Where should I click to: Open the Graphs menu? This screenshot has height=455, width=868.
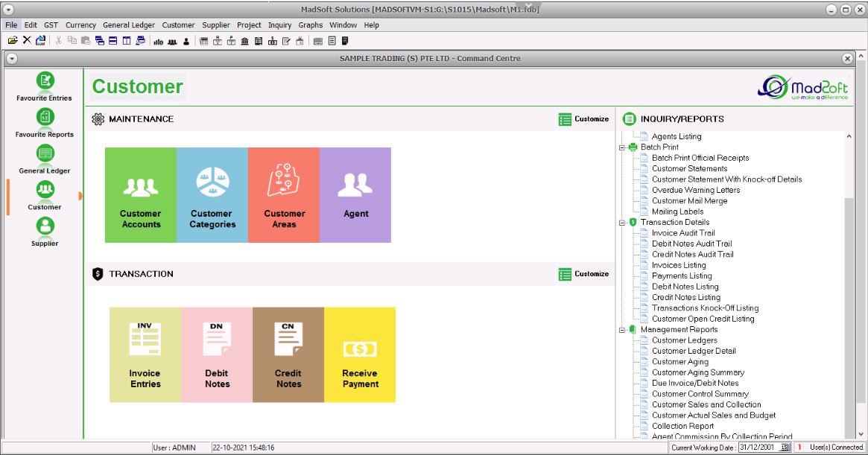coord(311,25)
